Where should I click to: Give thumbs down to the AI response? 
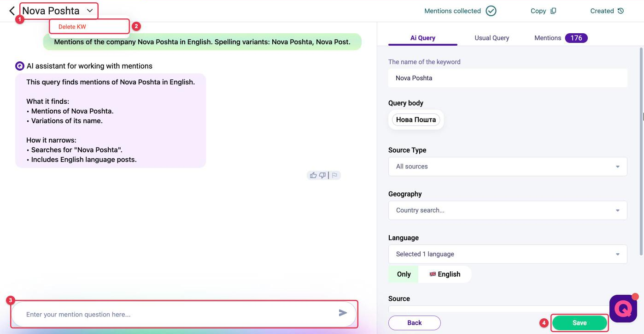(x=322, y=175)
